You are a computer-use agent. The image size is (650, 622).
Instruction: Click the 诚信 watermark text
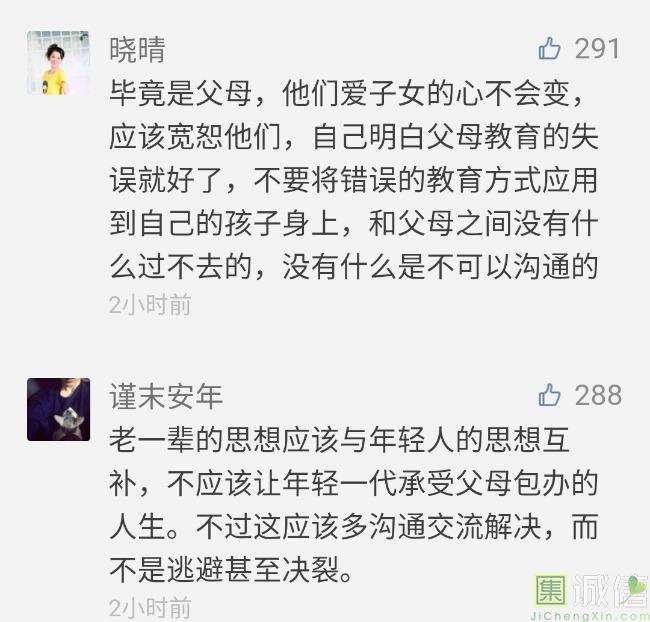click(x=611, y=591)
